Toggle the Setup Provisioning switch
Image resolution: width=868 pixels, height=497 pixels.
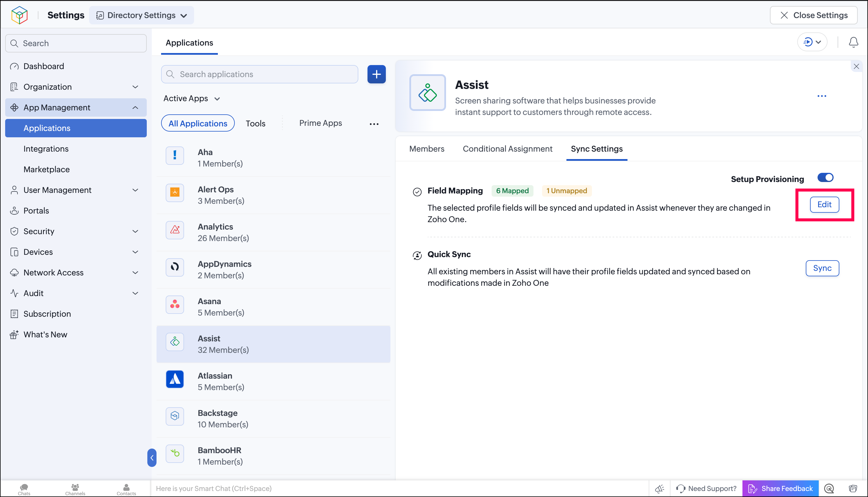[825, 178]
